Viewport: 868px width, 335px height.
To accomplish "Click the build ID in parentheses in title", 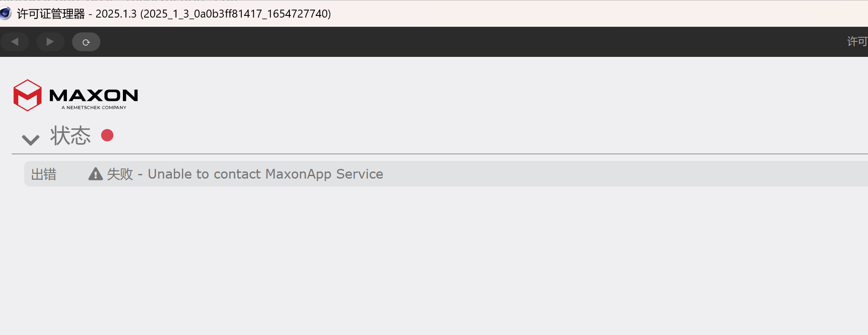I will [x=235, y=14].
